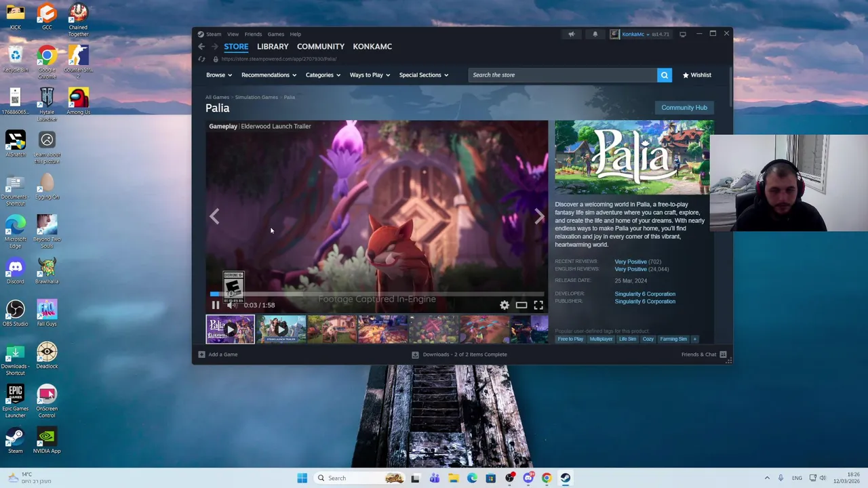
Task: Click the Steam icon in taskbar
Action: pos(565,478)
